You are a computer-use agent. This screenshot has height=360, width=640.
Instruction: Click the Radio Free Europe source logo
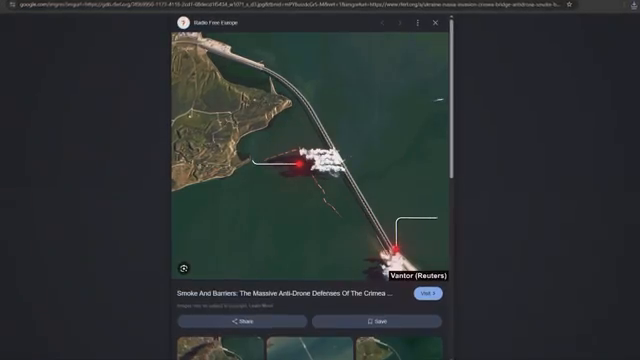pos(183,23)
